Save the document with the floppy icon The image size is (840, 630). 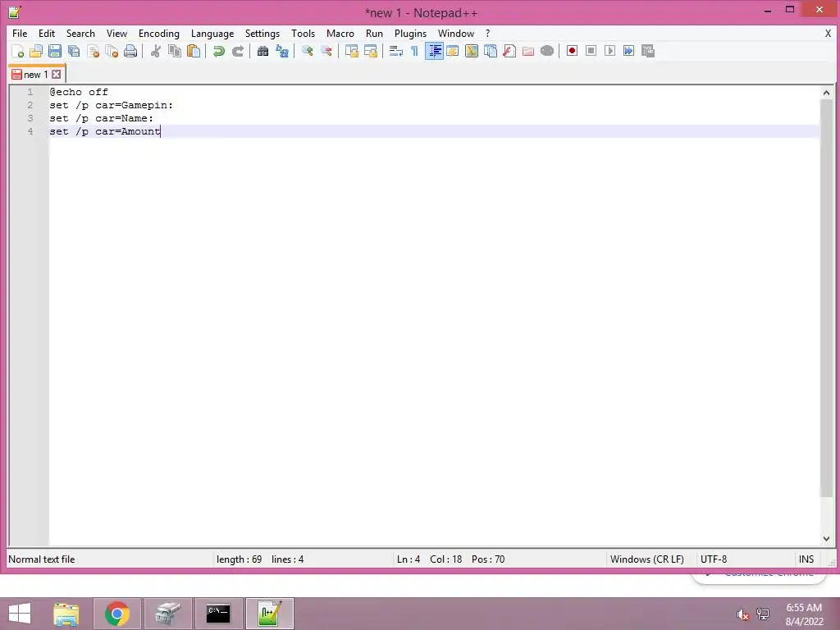(x=55, y=51)
